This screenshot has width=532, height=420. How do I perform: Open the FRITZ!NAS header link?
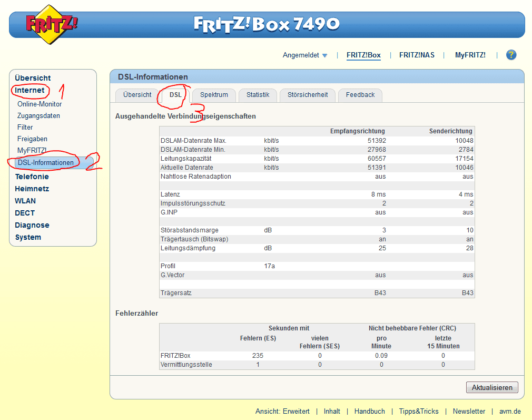[417, 55]
